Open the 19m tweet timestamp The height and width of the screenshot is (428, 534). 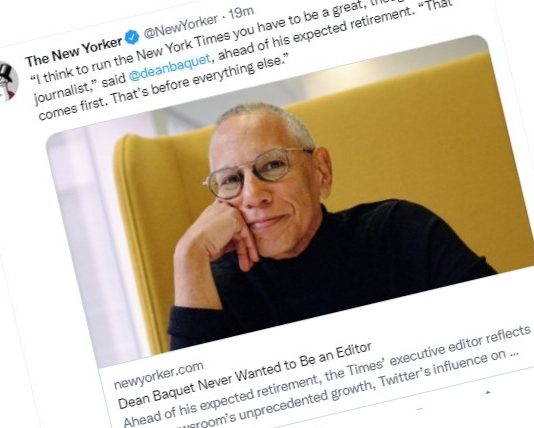click(241, 13)
